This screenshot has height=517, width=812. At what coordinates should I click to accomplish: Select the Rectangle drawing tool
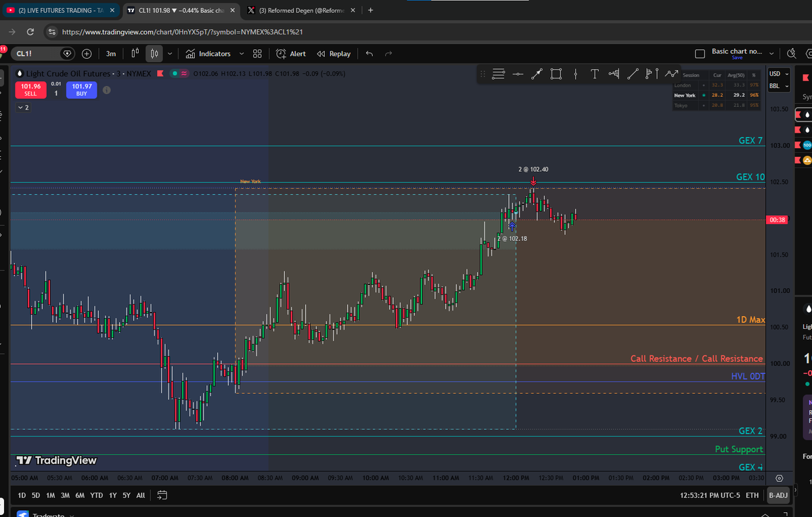click(556, 74)
